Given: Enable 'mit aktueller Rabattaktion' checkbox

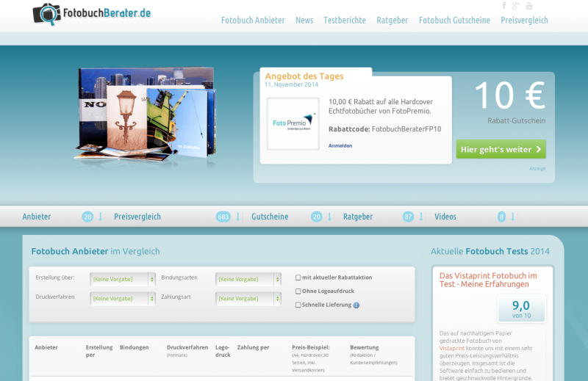Looking at the screenshot, I should 298,277.
